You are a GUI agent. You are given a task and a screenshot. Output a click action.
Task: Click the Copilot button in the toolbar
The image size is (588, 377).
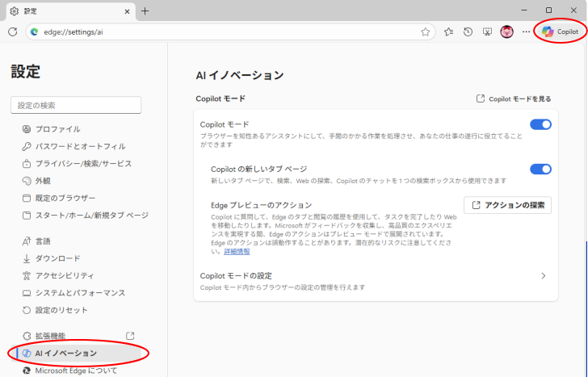561,31
